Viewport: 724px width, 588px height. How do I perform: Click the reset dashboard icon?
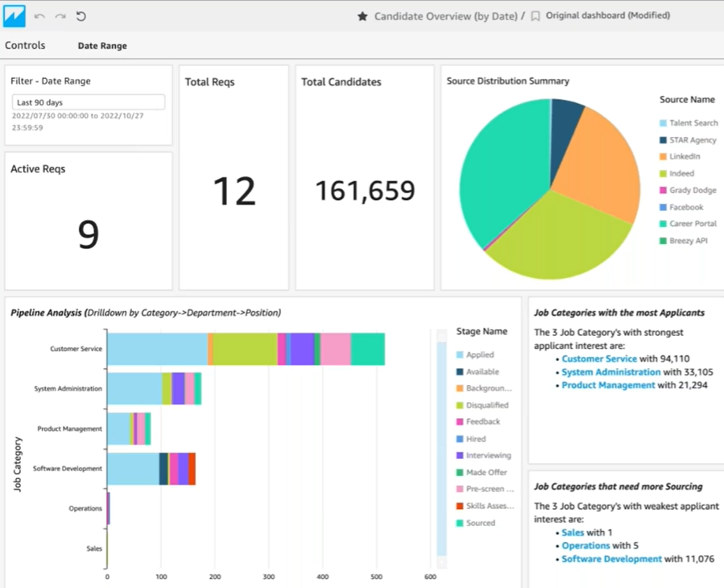click(x=81, y=16)
